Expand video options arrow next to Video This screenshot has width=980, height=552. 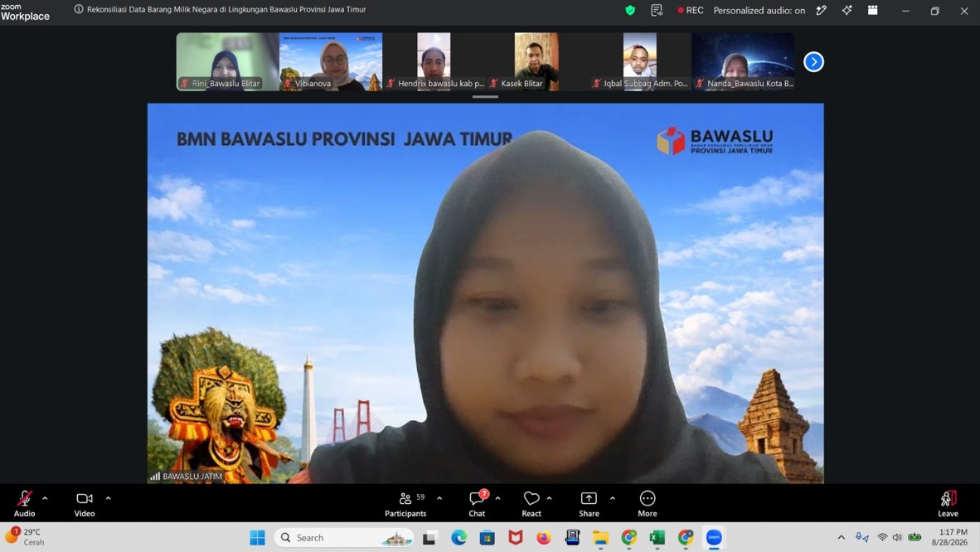(108, 498)
